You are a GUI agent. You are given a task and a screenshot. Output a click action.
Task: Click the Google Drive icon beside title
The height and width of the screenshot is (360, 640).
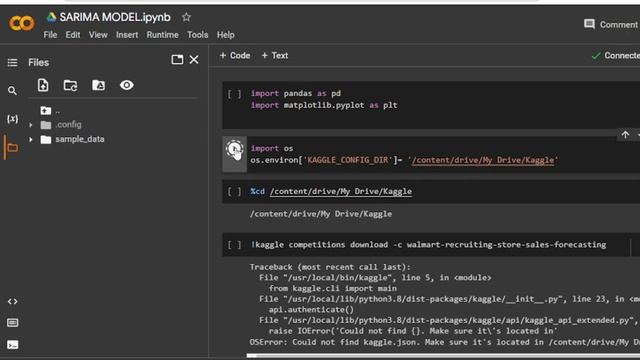point(51,17)
